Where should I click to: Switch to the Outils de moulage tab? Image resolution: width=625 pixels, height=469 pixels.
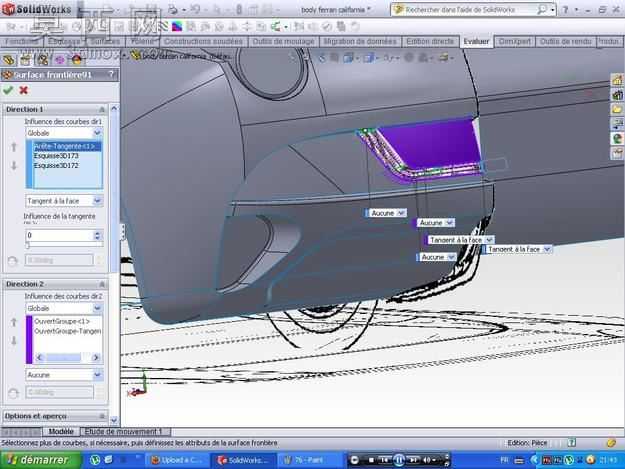pyautogui.click(x=283, y=41)
